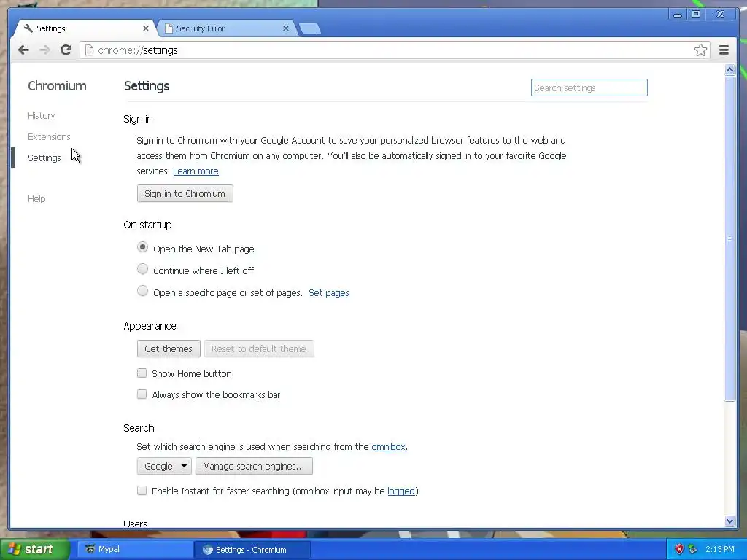The height and width of the screenshot is (560, 747).
Task: Select Open the New Tab page option
Action: click(142, 247)
